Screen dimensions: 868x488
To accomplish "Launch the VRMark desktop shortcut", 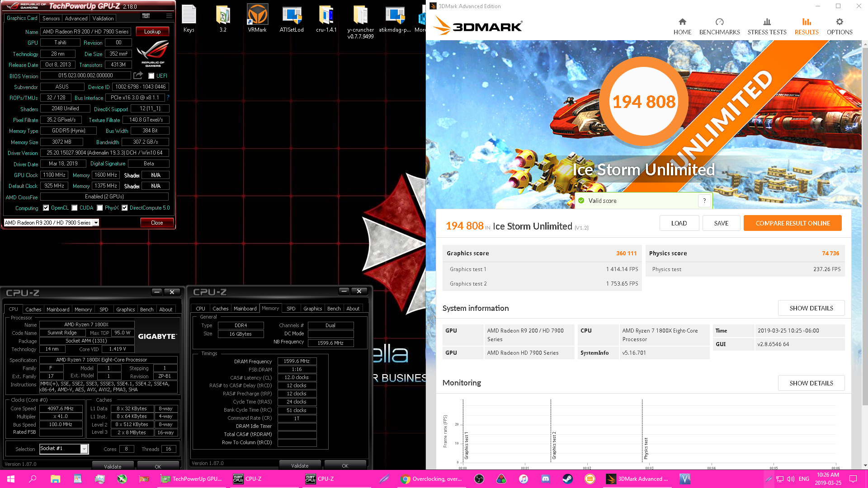I will click(257, 19).
